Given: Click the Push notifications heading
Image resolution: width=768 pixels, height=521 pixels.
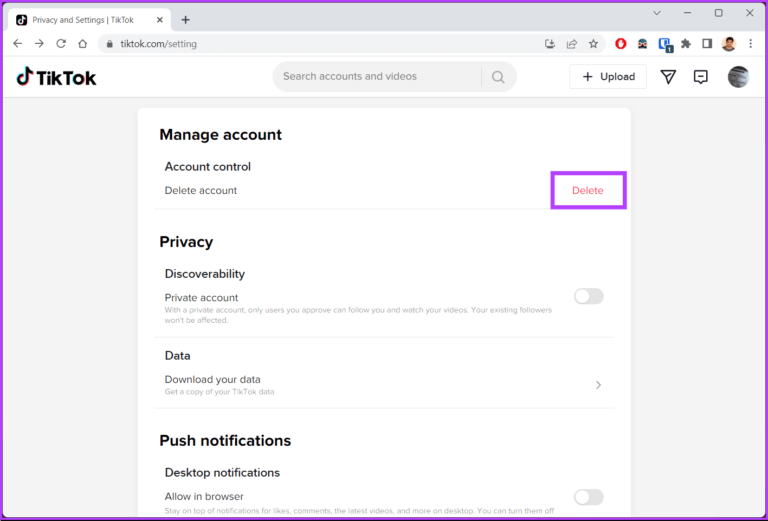Looking at the screenshot, I should [225, 441].
